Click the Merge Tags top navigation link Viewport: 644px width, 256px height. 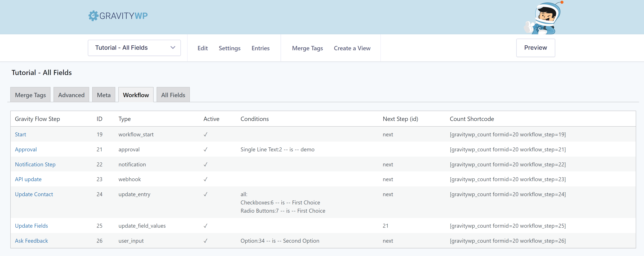coord(308,48)
